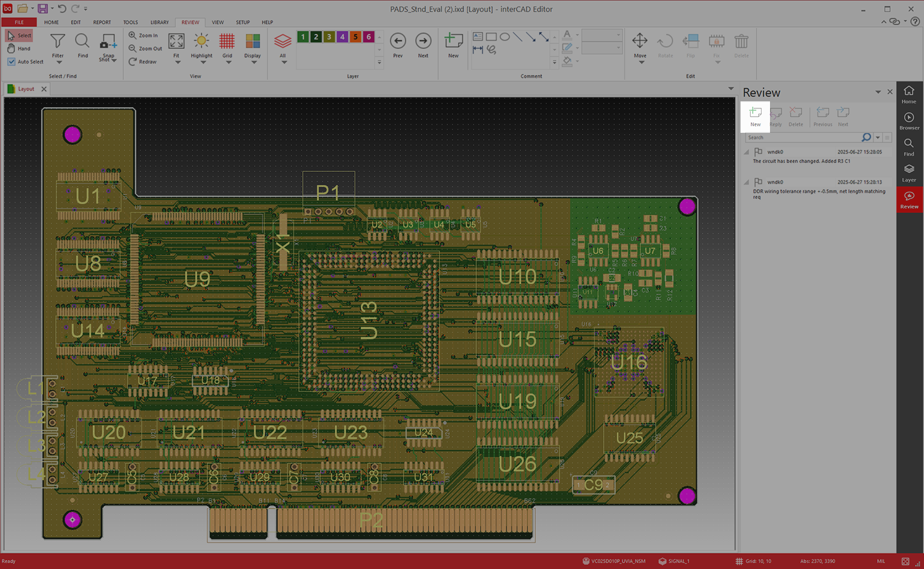The width and height of the screenshot is (924, 569).
Task: Close the Layout document tab
Action: (44, 89)
